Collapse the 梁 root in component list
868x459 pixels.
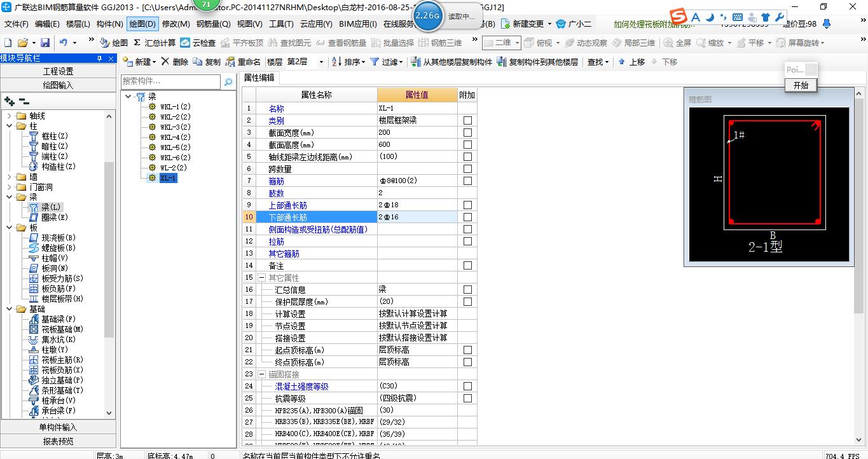pos(129,97)
